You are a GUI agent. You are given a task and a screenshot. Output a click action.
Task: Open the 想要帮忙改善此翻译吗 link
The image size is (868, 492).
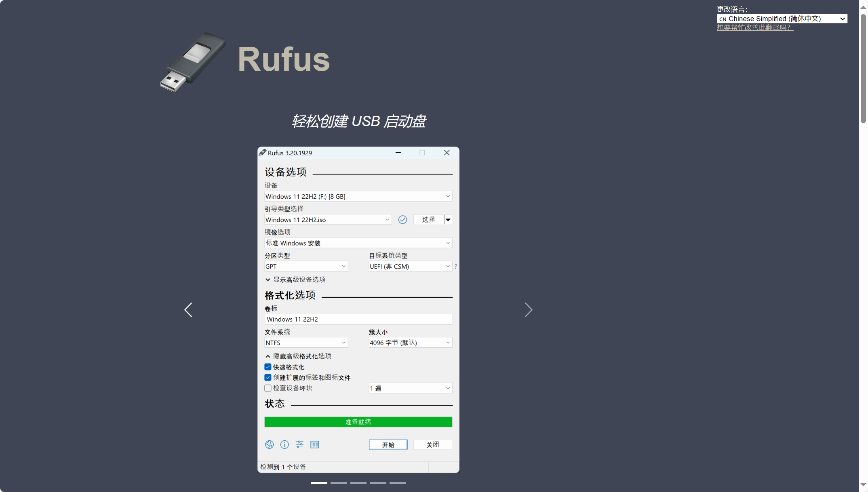pyautogui.click(x=755, y=27)
